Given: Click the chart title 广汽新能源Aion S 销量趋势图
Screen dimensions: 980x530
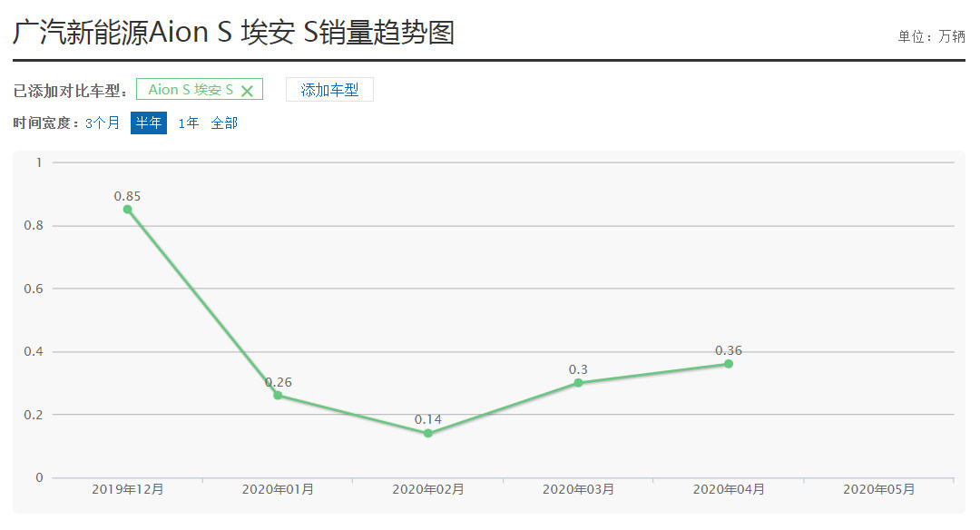Looking at the screenshot, I should click(233, 33).
